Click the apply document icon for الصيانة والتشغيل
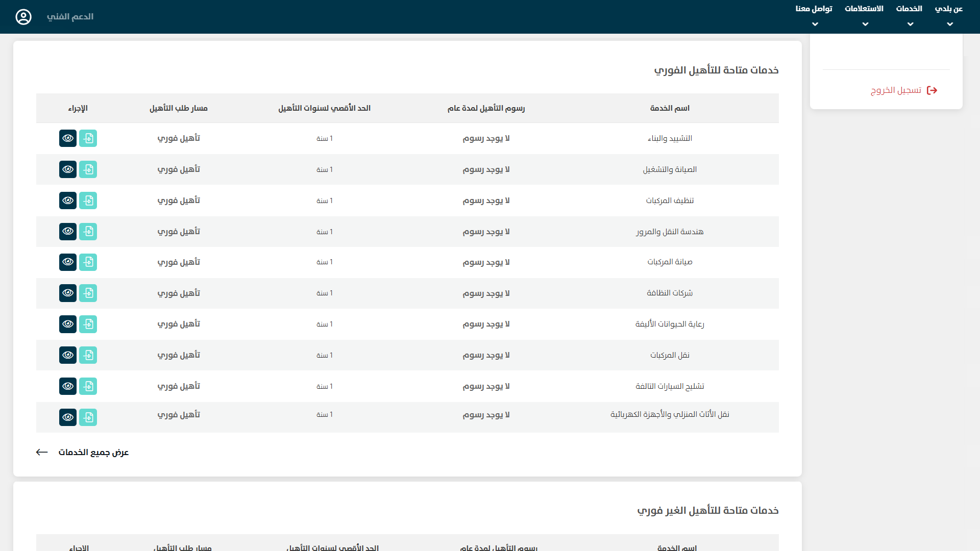The width and height of the screenshot is (980, 551). pos(88,169)
